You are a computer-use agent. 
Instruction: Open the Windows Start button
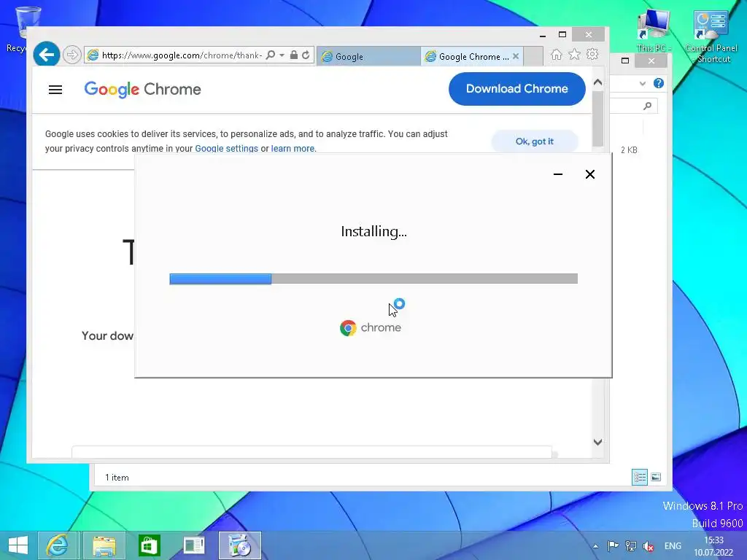pos(18,545)
